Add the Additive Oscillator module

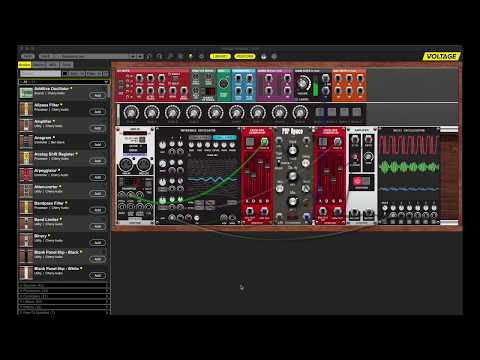pos(97,95)
